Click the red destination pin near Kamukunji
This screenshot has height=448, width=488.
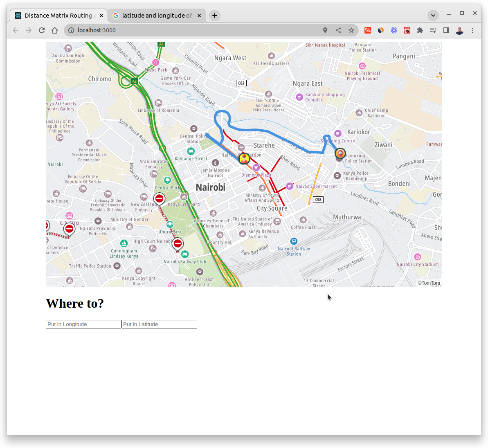click(340, 153)
